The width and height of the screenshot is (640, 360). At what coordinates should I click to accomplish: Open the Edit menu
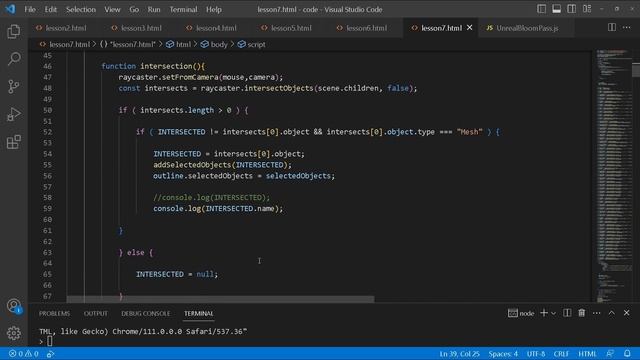pyautogui.click(x=51, y=9)
